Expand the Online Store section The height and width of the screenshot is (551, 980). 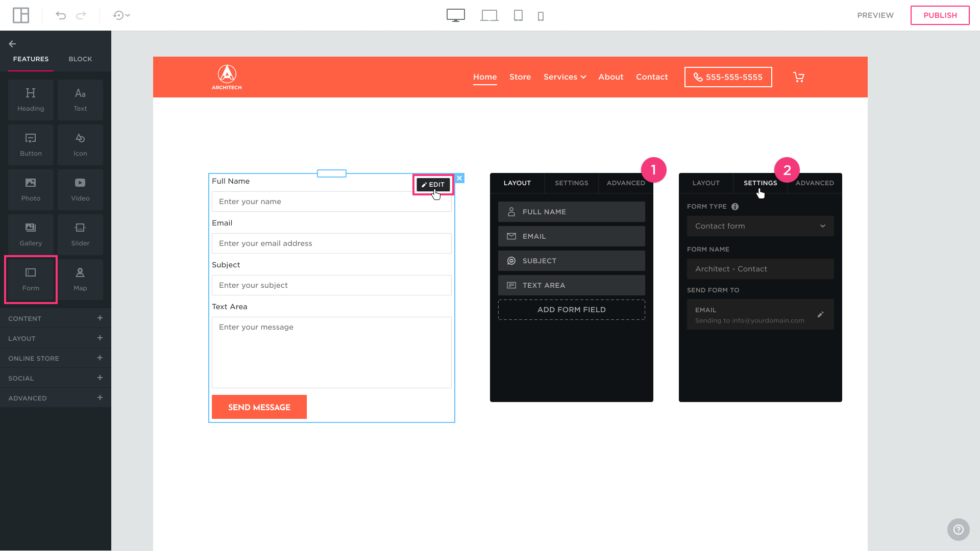[100, 358]
